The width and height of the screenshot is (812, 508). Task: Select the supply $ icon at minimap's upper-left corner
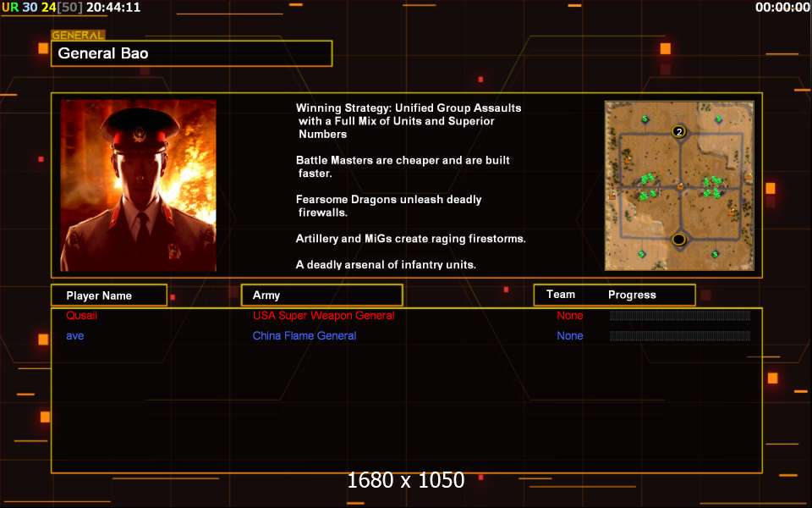(x=645, y=119)
